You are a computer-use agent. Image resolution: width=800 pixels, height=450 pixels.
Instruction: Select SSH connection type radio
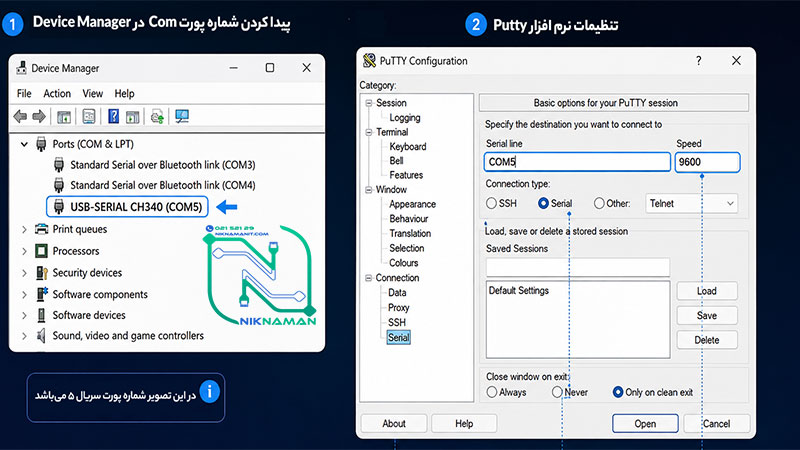pos(491,204)
